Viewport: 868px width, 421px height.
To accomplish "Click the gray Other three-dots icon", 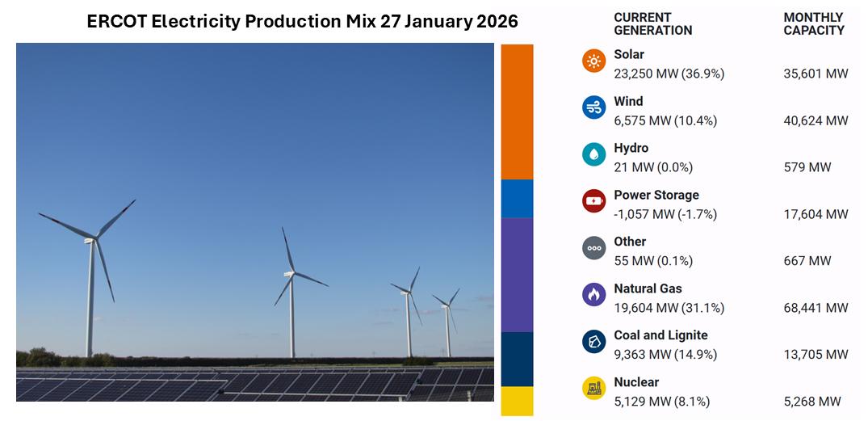I will click(594, 247).
